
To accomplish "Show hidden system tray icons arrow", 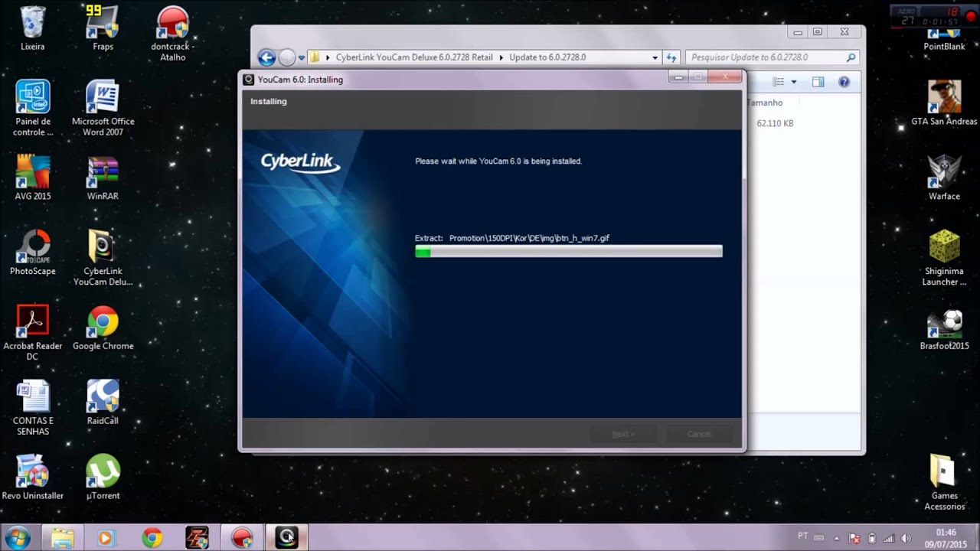I will pos(837,538).
